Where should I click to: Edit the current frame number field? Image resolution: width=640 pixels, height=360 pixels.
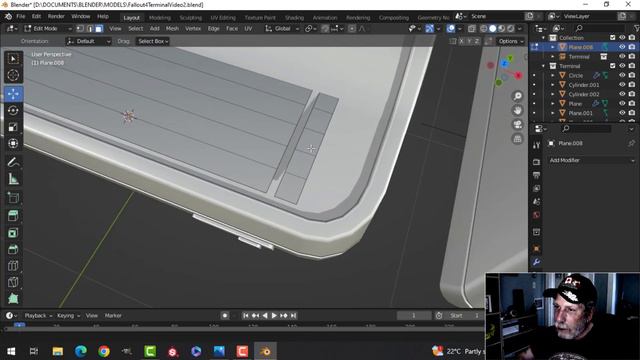[x=414, y=316]
